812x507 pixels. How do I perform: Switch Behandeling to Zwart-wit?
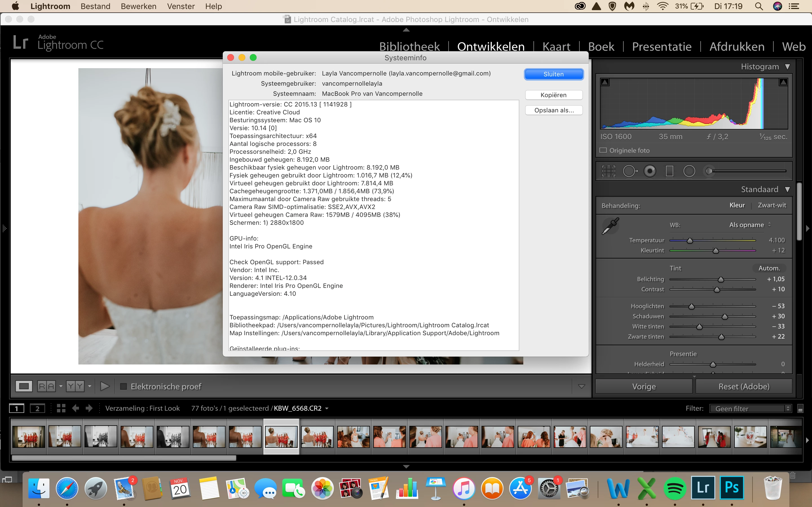coord(772,205)
